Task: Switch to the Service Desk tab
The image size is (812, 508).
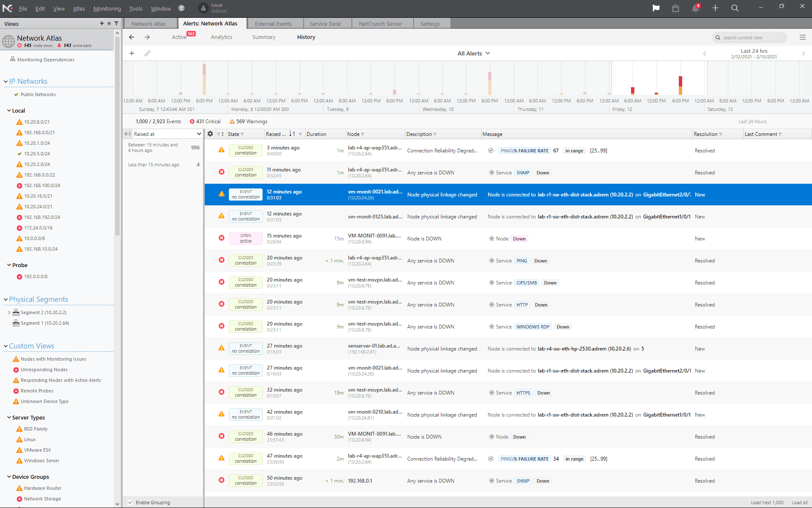Action: point(325,24)
